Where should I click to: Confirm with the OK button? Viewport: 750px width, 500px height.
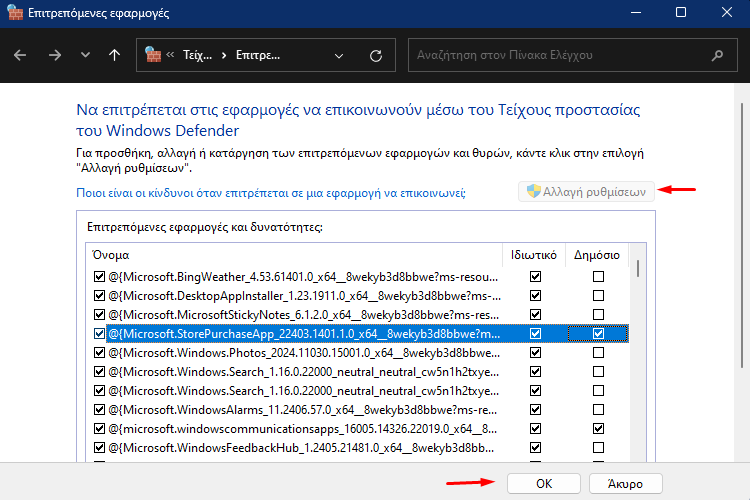[x=544, y=484]
